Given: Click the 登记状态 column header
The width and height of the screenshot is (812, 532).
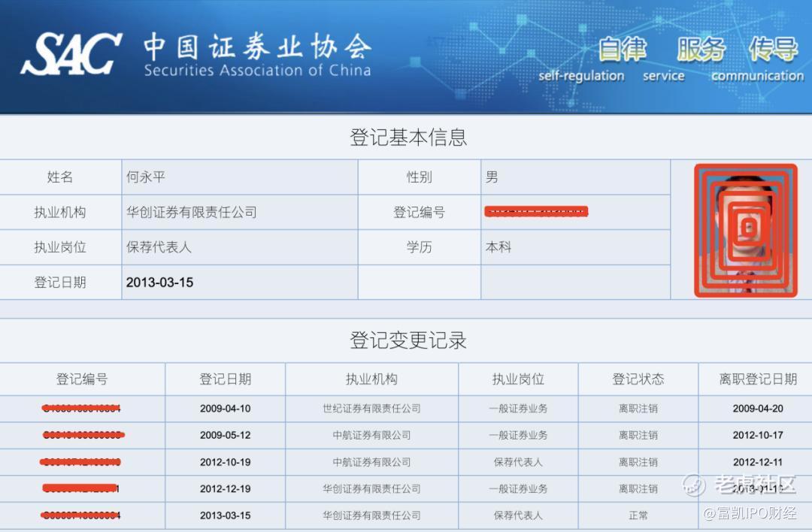Looking at the screenshot, I should click(x=638, y=379).
